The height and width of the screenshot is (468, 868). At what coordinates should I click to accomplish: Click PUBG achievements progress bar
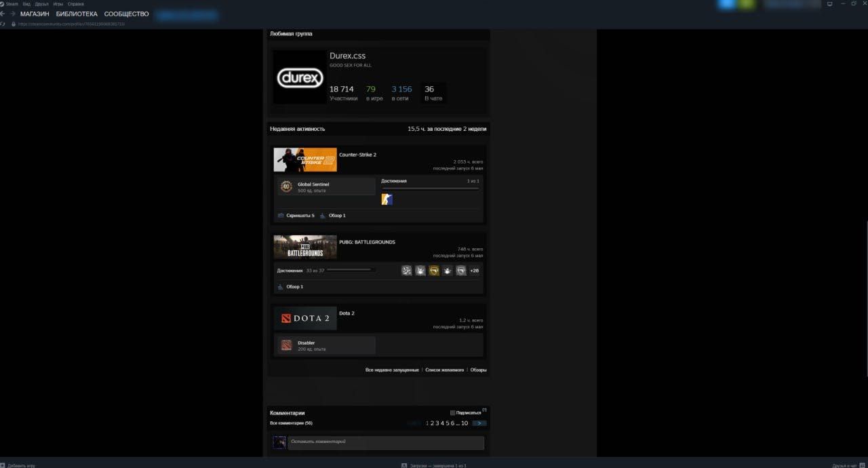[x=351, y=270]
